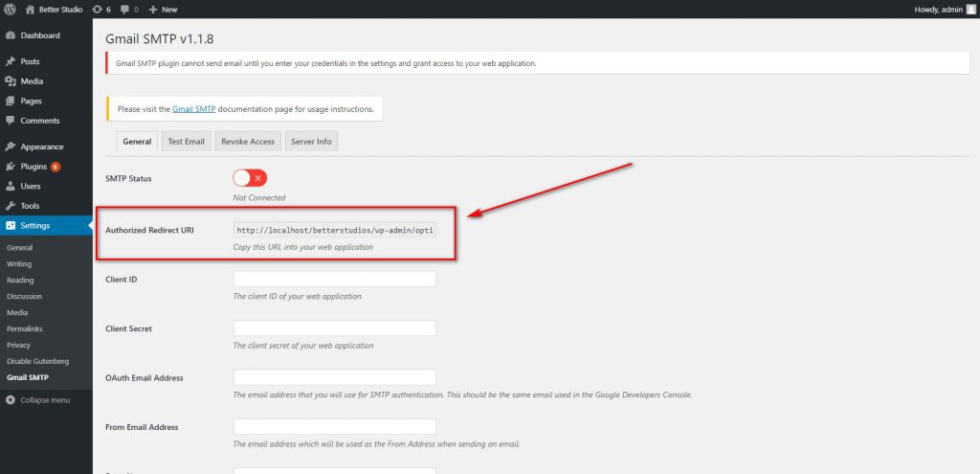Open Gmail SMTP submenu item

(27, 377)
